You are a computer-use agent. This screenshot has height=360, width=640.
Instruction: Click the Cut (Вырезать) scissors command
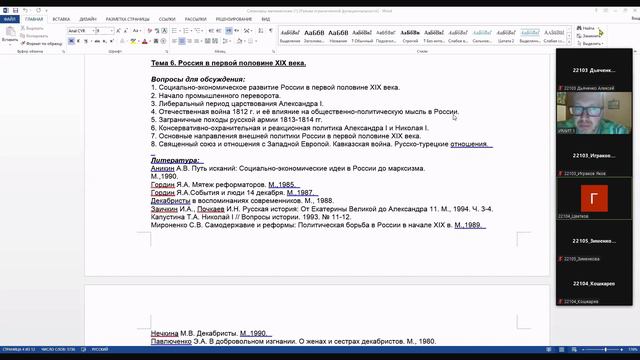point(33,28)
